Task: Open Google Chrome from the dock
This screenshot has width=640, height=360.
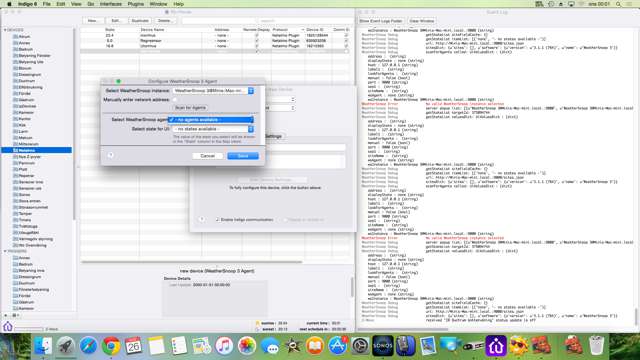Action: click(x=111, y=346)
